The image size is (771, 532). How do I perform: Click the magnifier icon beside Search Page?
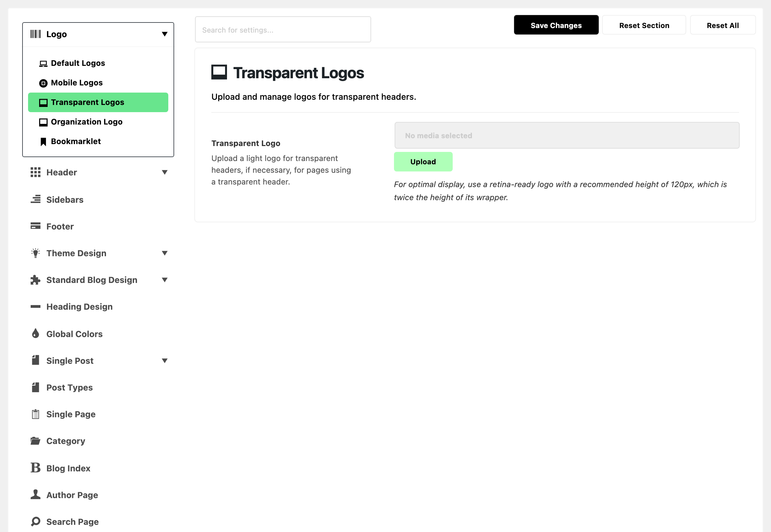36,522
